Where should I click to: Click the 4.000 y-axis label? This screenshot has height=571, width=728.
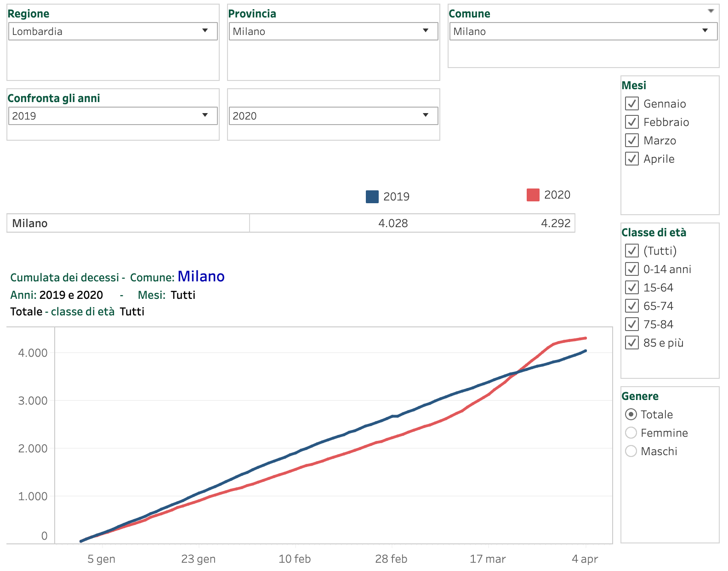(x=33, y=353)
